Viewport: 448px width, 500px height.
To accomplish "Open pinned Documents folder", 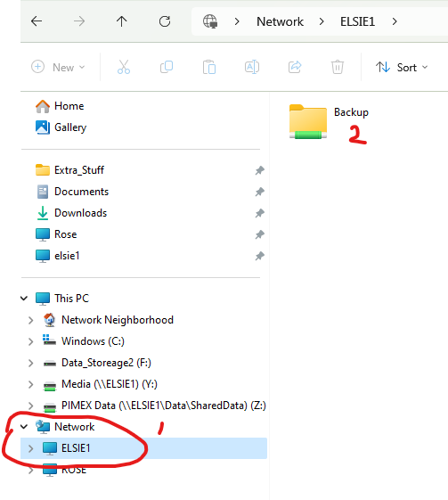I will click(72, 192).
